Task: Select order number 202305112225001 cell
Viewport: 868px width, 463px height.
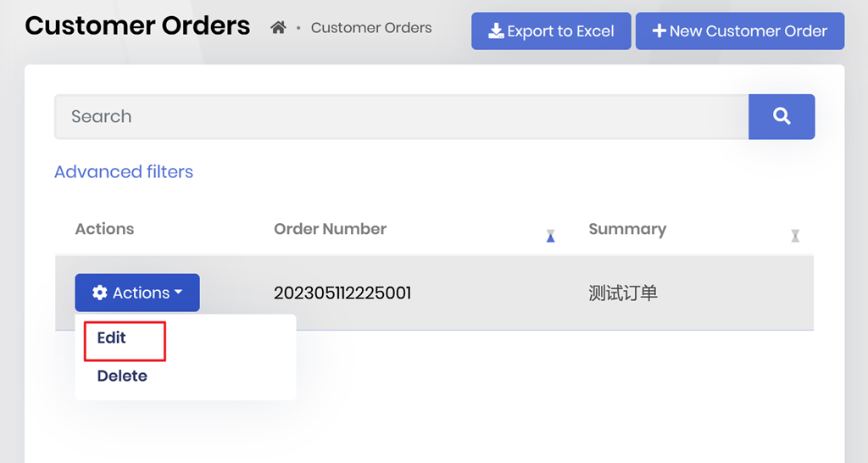Action: click(x=342, y=293)
